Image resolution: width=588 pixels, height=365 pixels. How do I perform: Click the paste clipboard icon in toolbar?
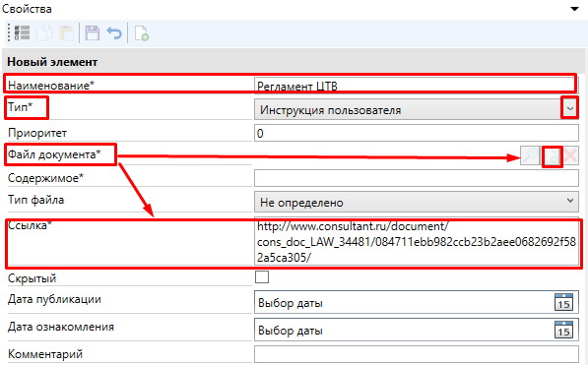pyautogui.click(x=67, y=33)
